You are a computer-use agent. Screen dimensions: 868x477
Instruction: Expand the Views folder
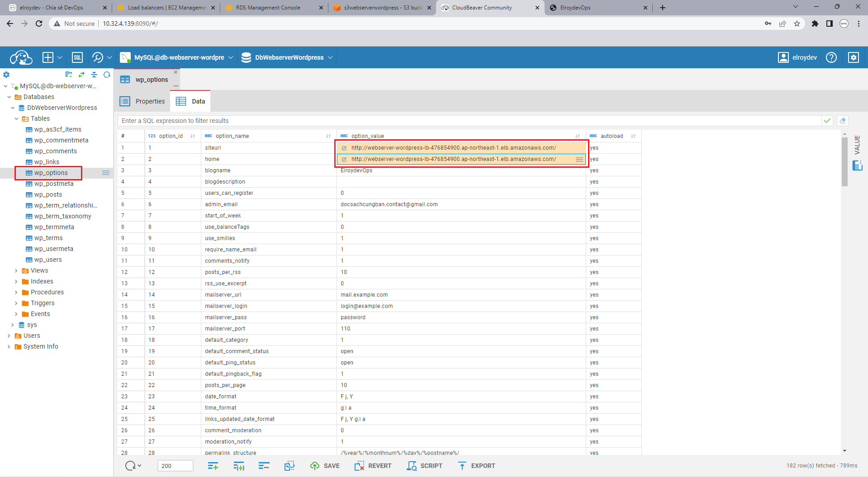tap(16, 270)
